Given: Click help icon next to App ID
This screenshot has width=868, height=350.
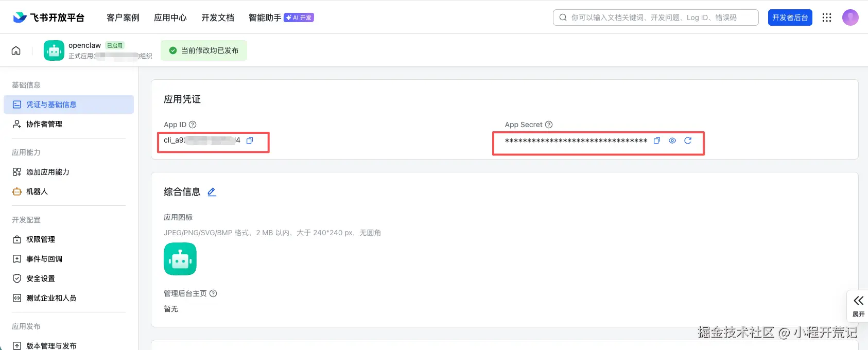Looking at the screenshot, I should tap(193, 125).
